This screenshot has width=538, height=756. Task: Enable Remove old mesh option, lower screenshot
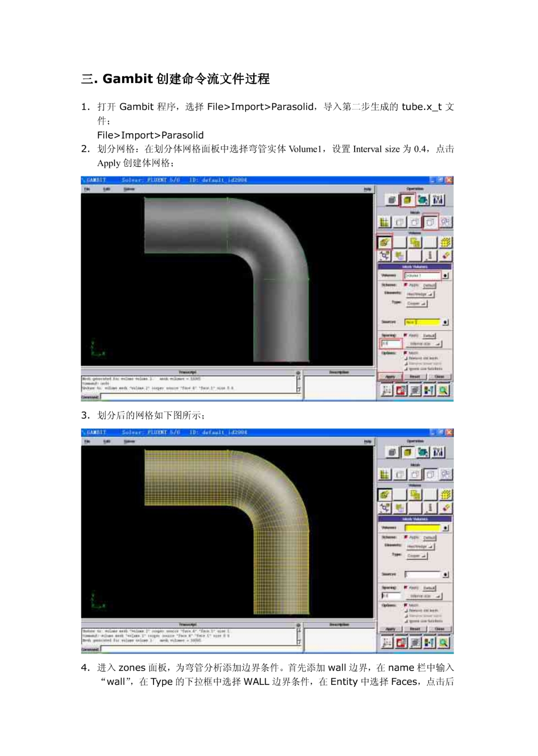point(406,610)
